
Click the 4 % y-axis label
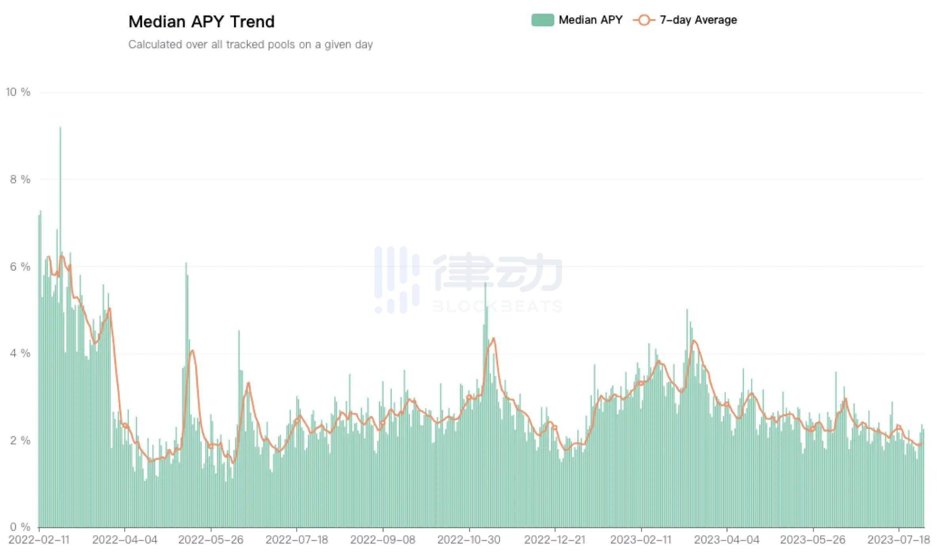pyautogui.click(x=20, y=353)
